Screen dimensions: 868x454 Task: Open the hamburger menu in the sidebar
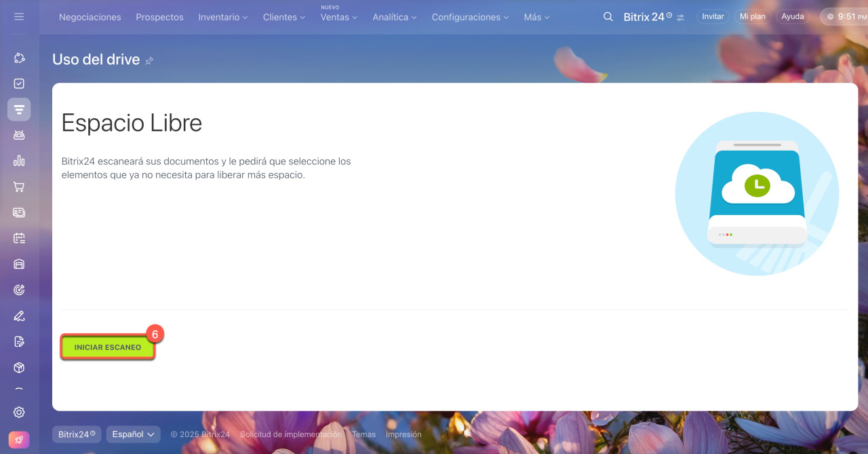(x=19, y=16)
